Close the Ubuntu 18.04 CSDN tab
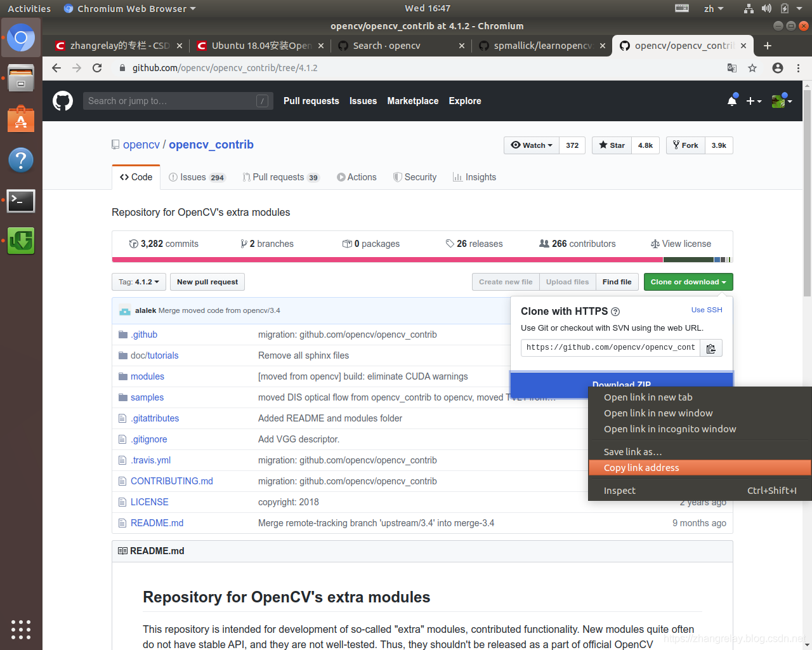This screenshot has width=812, height=650. click(x=321, y=46)
